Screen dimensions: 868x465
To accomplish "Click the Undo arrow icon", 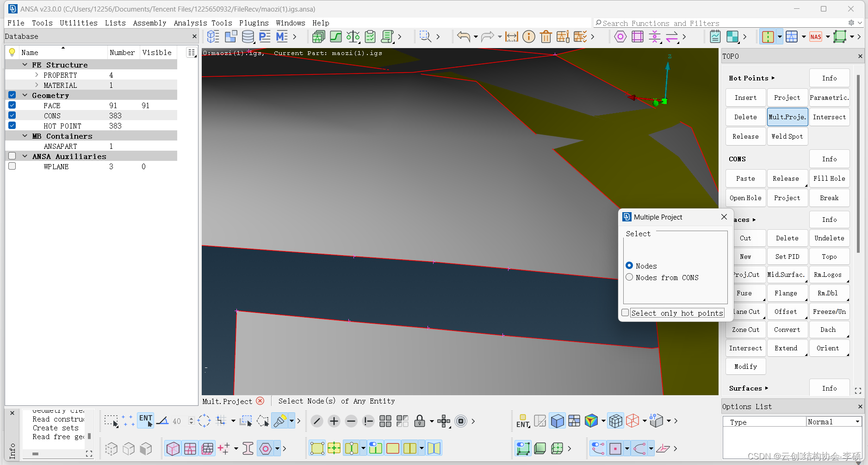I will pos(463,37).
